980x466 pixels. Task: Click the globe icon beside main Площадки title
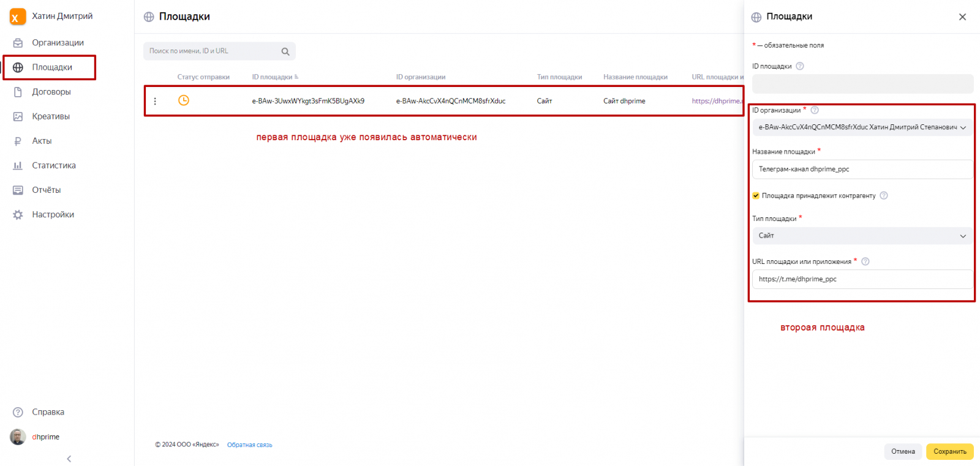point(149,17)
